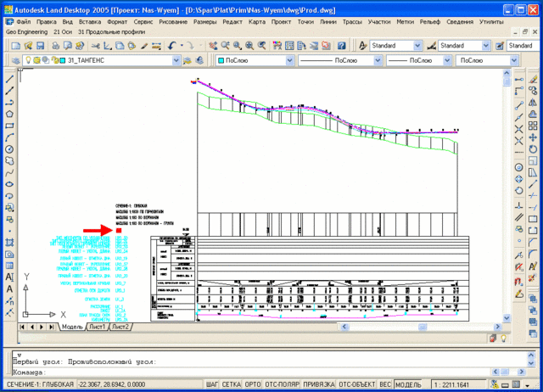
Task: Open the status bar tray menu arrow
Action: tap(528, 385)
